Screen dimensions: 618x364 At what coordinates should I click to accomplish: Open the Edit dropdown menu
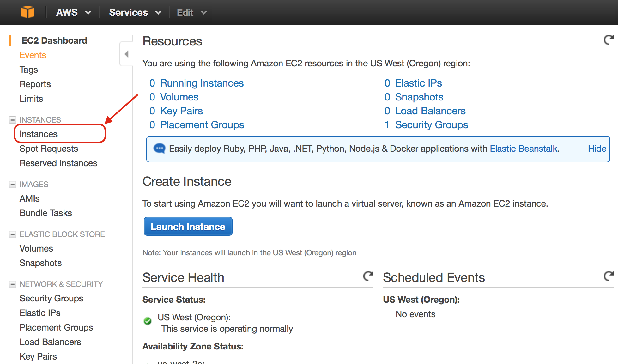pos(191,13)
